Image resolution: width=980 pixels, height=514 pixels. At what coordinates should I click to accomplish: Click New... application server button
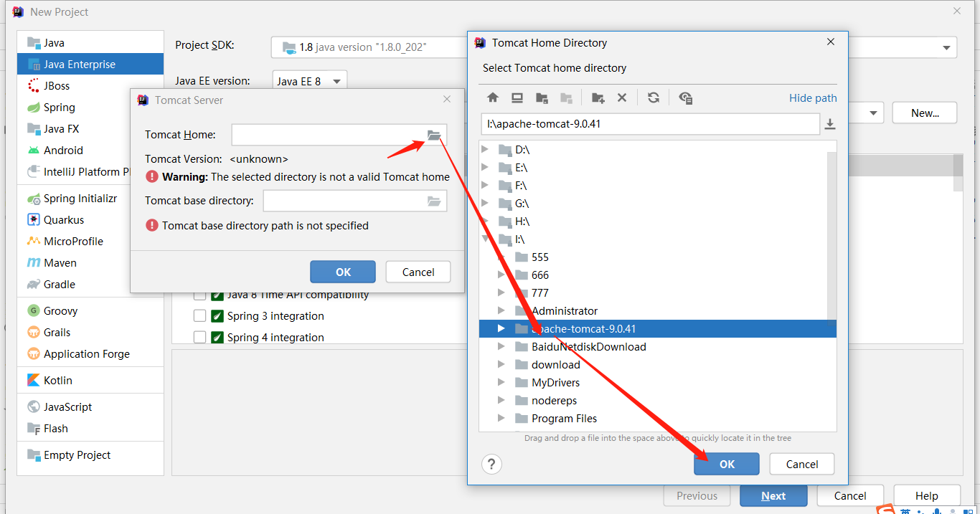[x=925, y=113]
